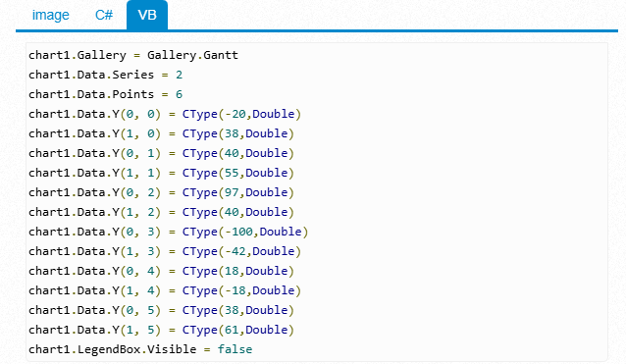Click the Data.Points = 6 line

tap(105, 94)
